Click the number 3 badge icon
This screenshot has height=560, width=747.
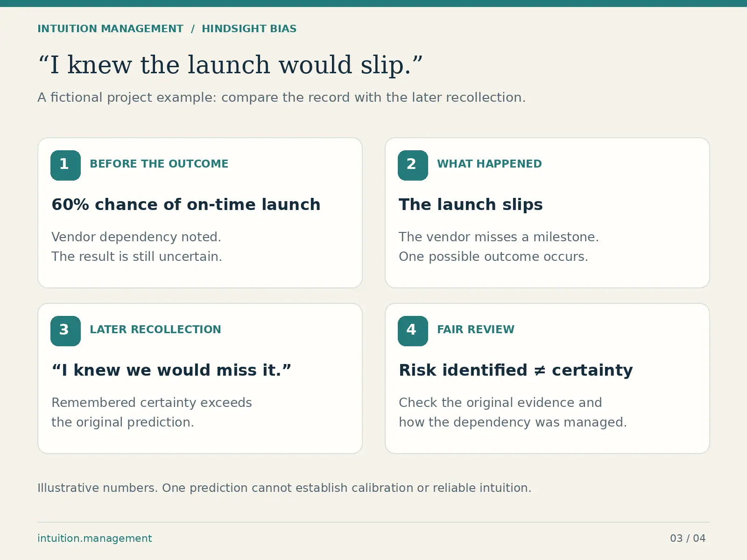(65, 331)
